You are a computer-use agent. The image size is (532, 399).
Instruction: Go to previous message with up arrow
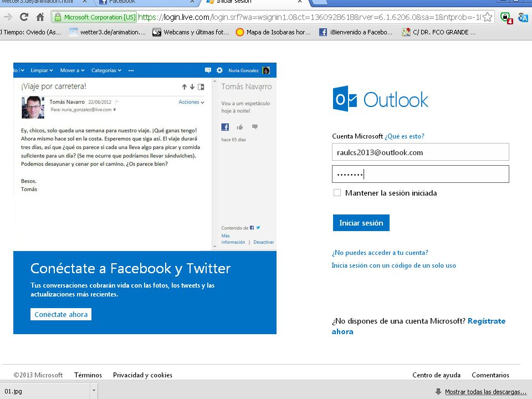pyautogui.click(x=184, y=87)
